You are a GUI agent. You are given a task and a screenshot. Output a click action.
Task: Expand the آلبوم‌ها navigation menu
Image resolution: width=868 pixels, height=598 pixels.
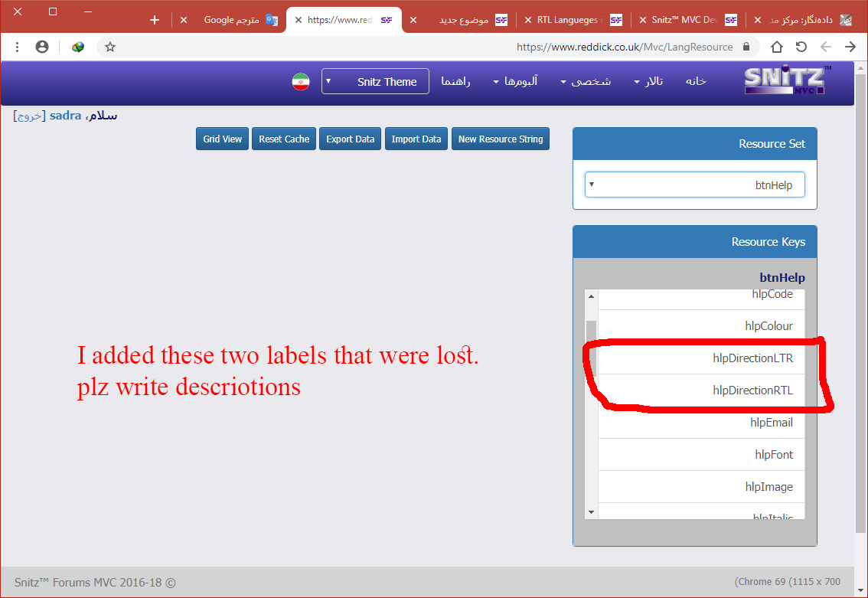(515, 81)
